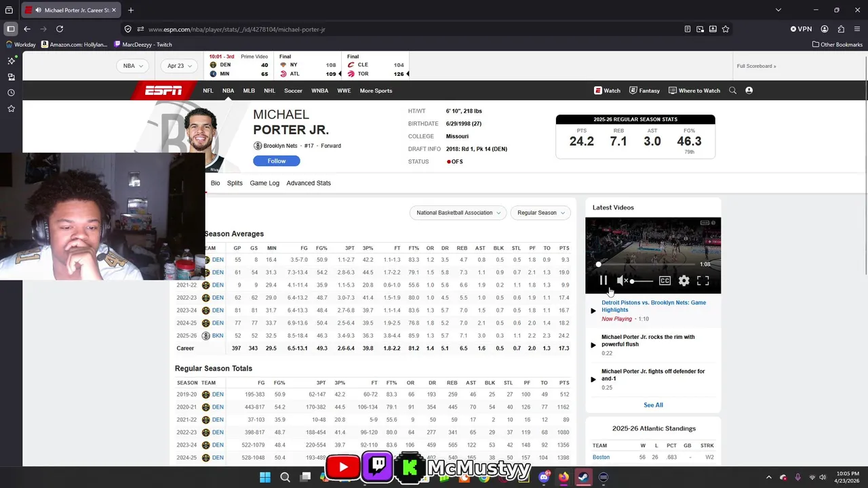The width and height of the screenshot is (868, 488).
Task: Play 'rocks the rim with powerful flush' video
Action: pos(648,340)
